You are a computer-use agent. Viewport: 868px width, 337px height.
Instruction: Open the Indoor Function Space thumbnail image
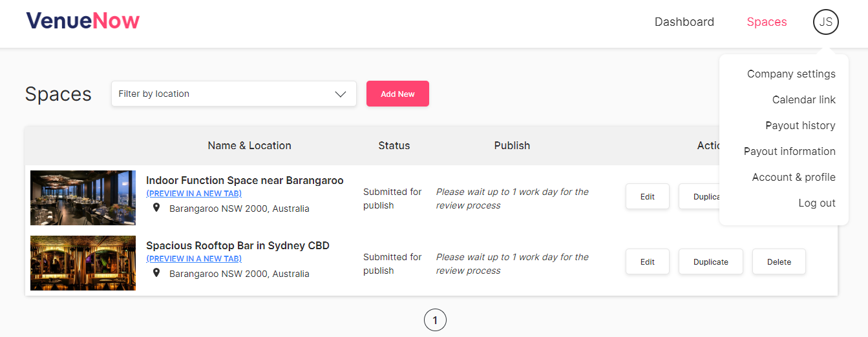pos(83,198)
